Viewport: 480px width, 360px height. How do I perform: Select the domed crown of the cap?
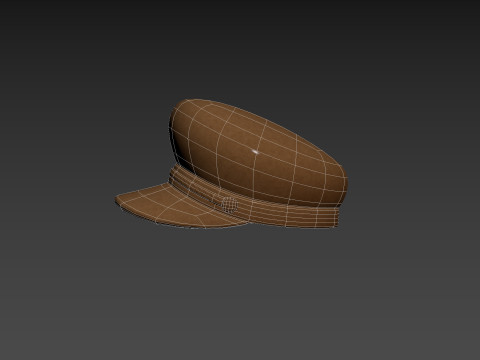pyautogui.click(x=258, y=152)
